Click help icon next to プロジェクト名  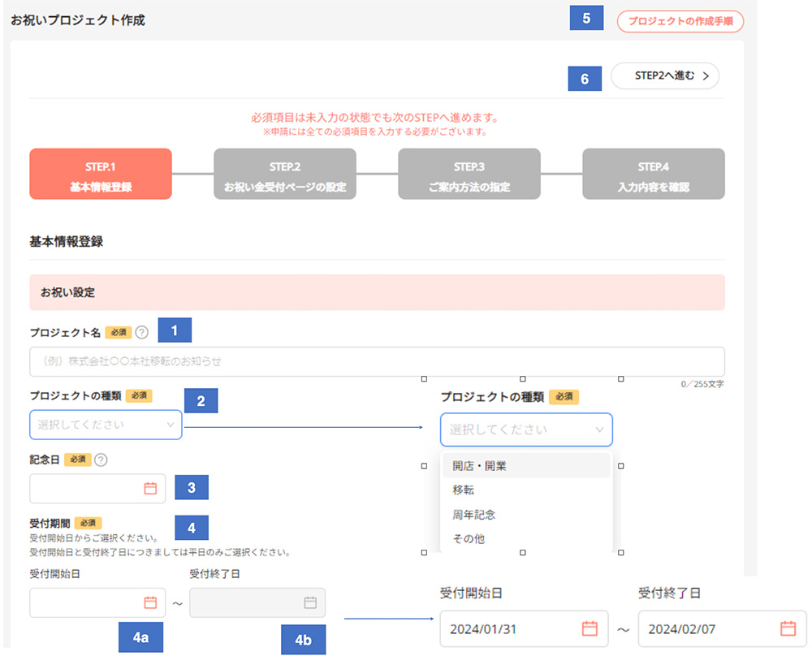(142, 332)
